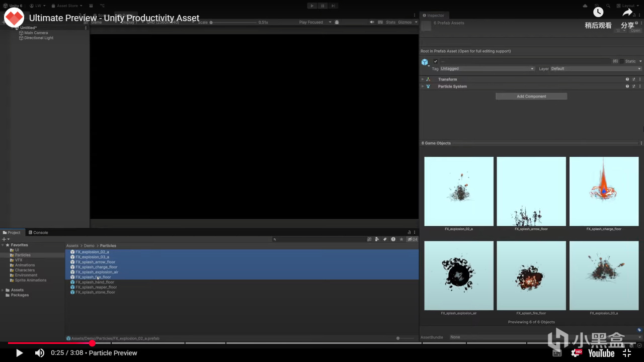Click the Project search field
Screen dimensions: 644x362
click(x=318, y=239)
